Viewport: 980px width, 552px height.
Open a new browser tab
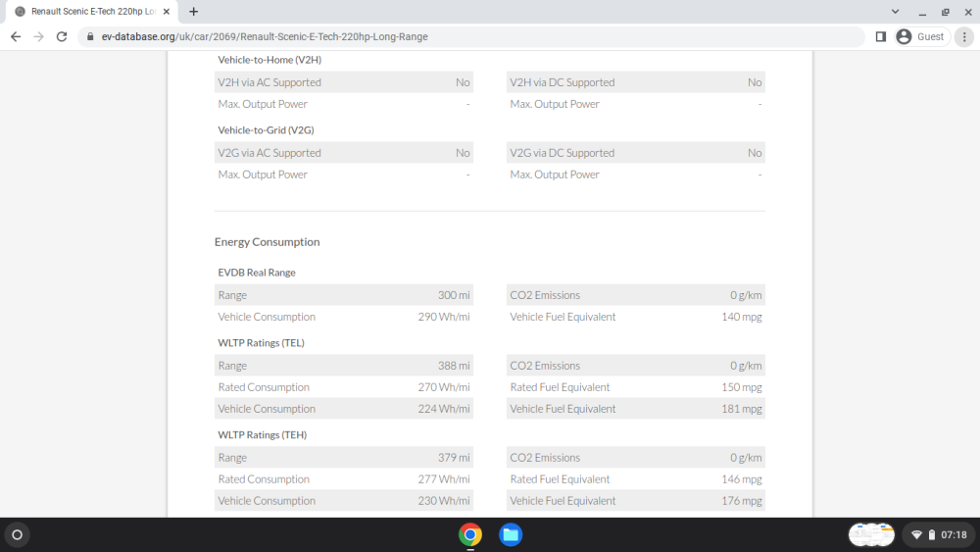[x=194, y=11]
